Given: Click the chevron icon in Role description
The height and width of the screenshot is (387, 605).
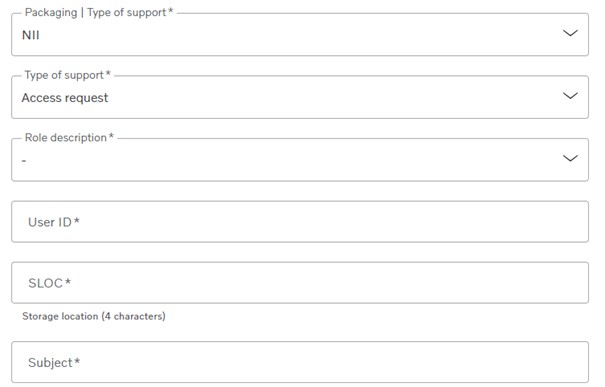Looking at the screenshot, I should tap(570, 158).
